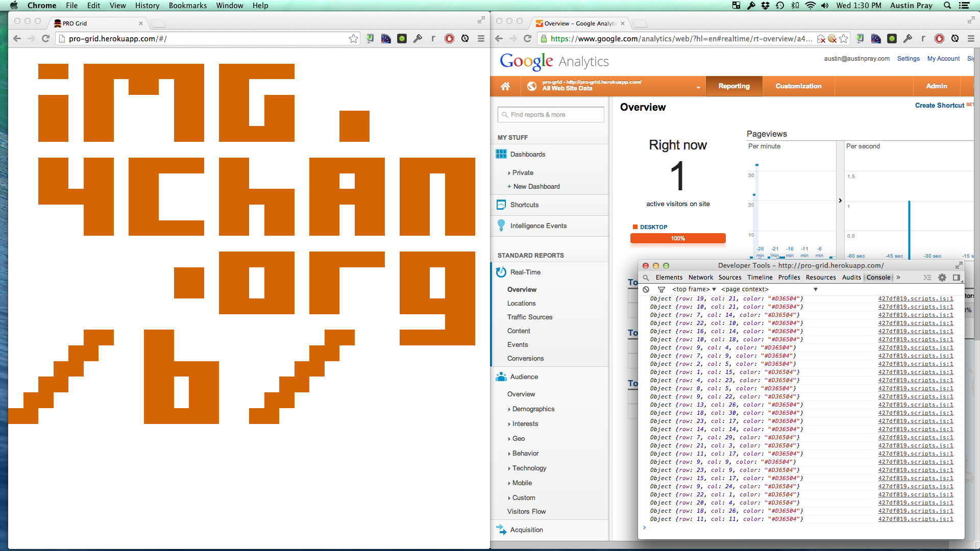Click the green dot extension icon in PRO Grid window
Screen dimensions: 980x551
(402, 39)
